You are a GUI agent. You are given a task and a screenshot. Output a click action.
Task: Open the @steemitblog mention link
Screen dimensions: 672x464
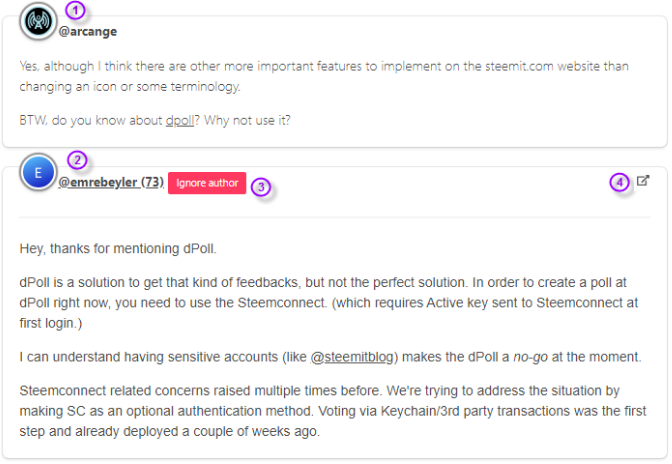point(352,357)
